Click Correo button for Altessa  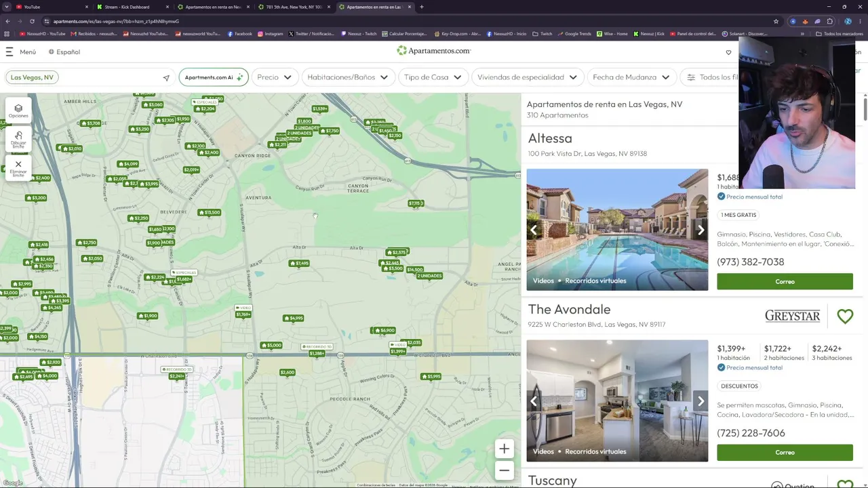tap(785, 281)
